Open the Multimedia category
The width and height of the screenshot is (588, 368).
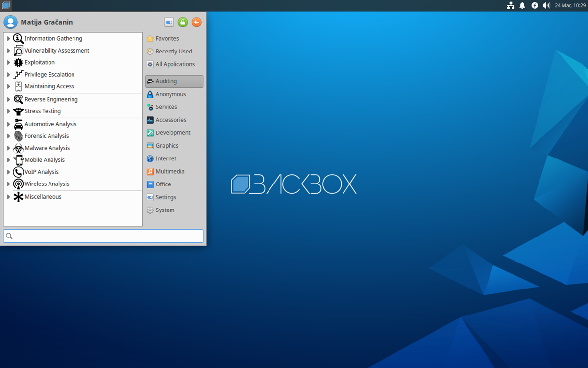[x=174, y=171]
